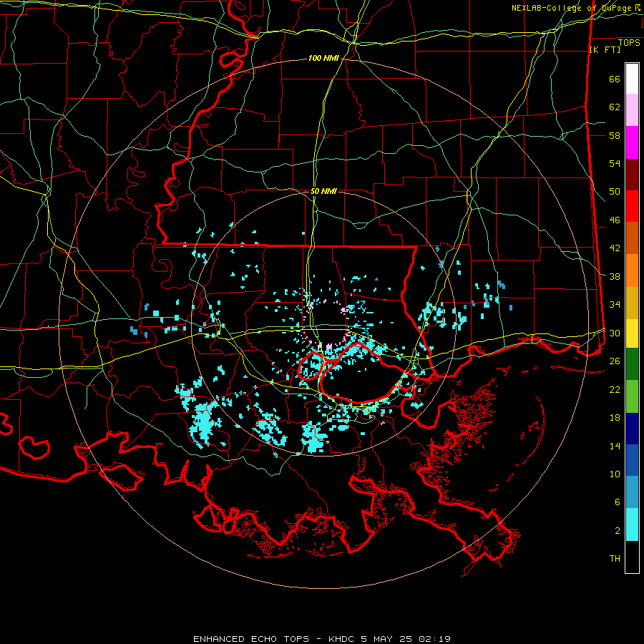
Task: Click the gold legend swatch
Action: [632, 303]
